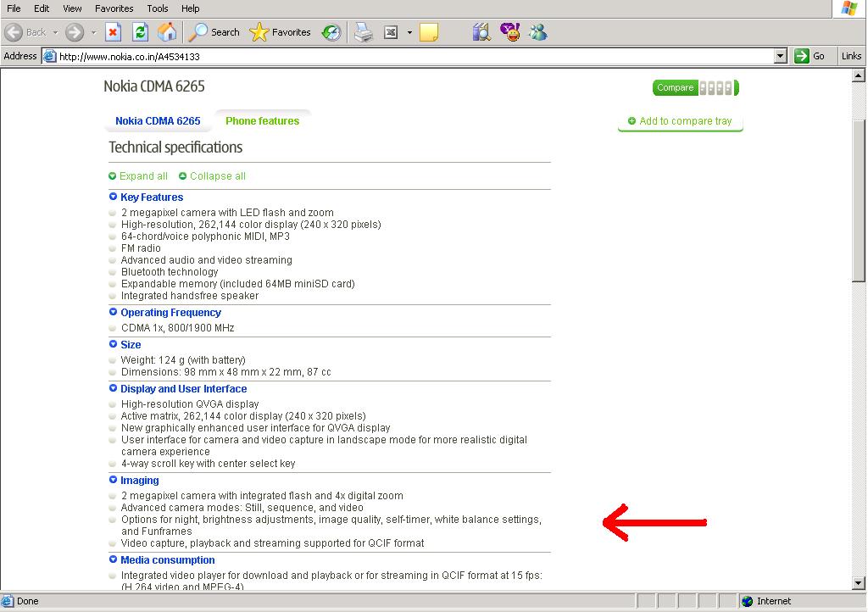
Task: Open the Mail options dropdown arrow
Action: coord(409,32)
